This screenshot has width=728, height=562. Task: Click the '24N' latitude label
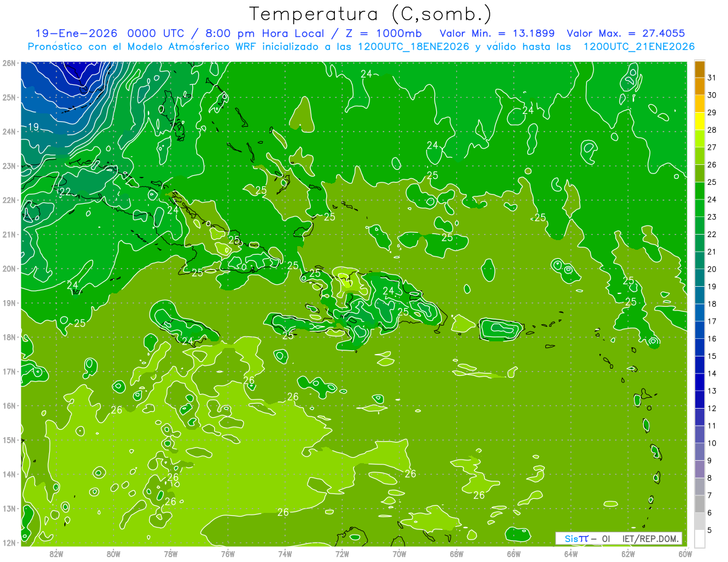click(8, 132)
